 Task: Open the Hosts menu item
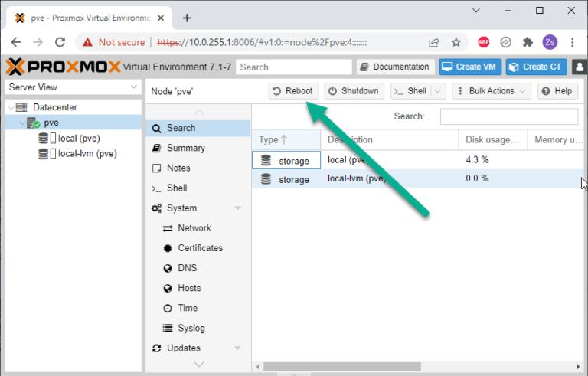click(x=198, y=288)
